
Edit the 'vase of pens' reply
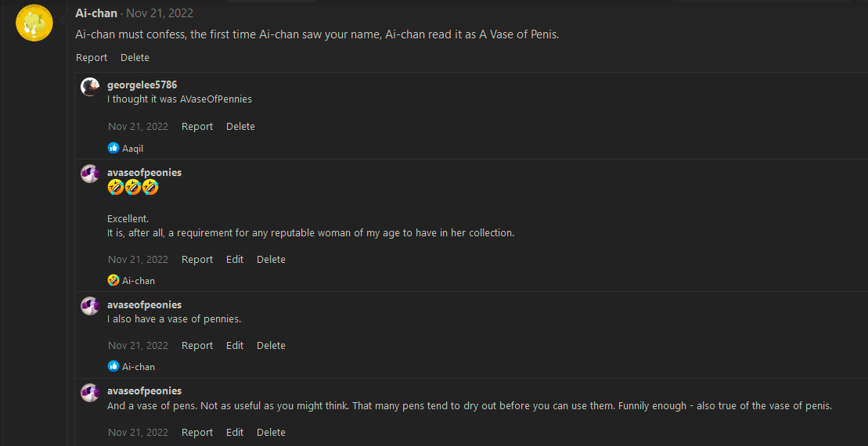pos(235,433)
